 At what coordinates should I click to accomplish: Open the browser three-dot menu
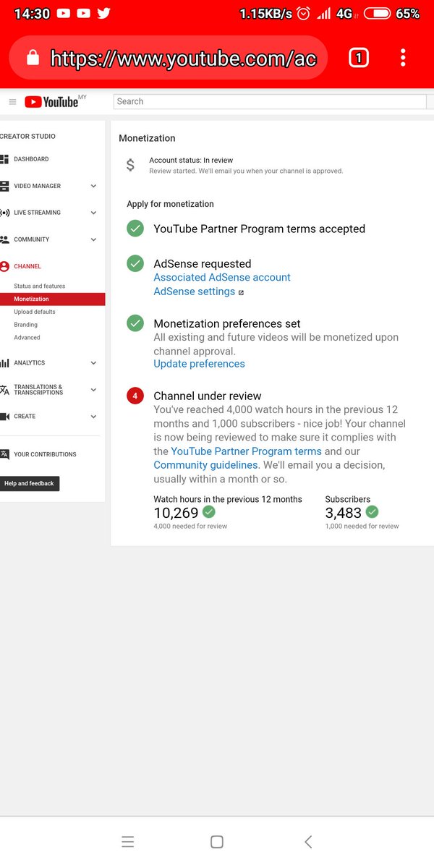pyautogui.click(x=403, y=58)
